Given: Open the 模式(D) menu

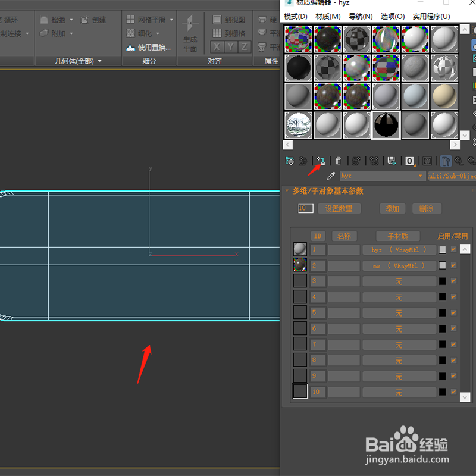Looking at the screenshot, I should pyautogui.click(x=295, y=17).
